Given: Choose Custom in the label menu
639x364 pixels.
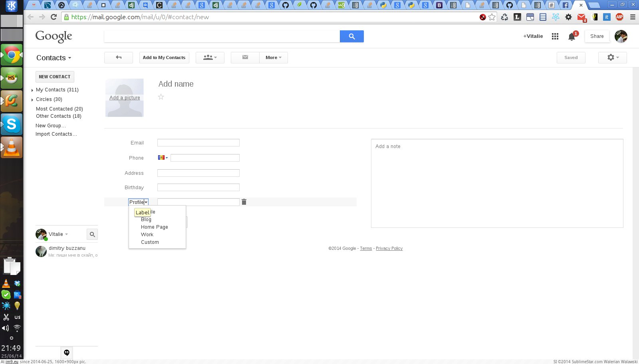Looking at the screenshot, I should (150, 242).
